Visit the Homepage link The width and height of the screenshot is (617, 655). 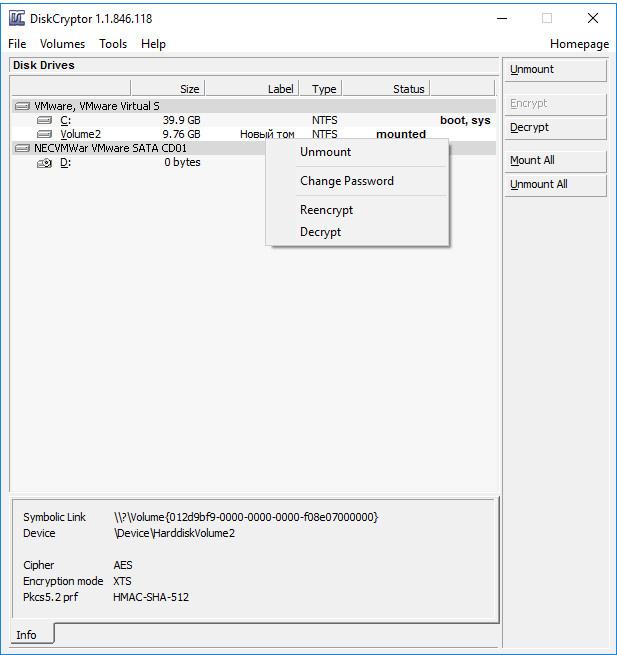pos(579,44)
